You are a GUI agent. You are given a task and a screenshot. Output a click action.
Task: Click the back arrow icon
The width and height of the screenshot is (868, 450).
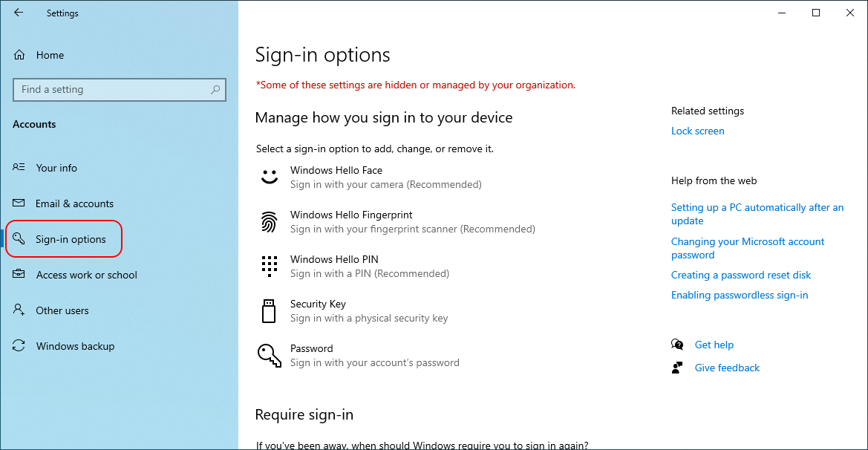[x=19, y=13]
